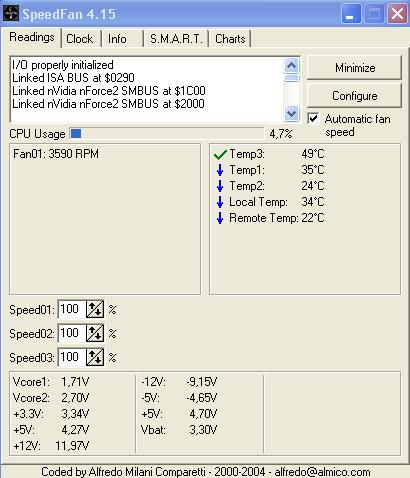Viewport: 410px width, 478px height.
Task: Click the blue down arrow beside Local Temp
Action: pyautogui.click(x=220, y=202)
